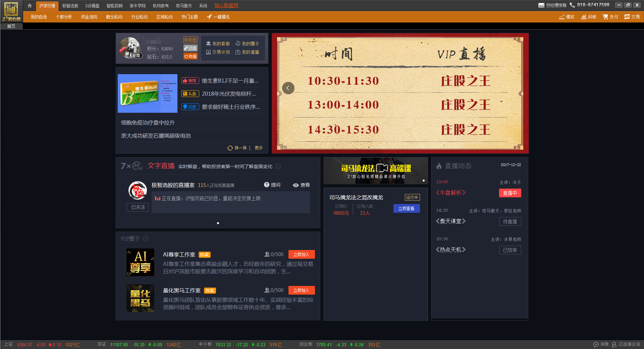Click the 换一换 refresh icon

point(230,148)
